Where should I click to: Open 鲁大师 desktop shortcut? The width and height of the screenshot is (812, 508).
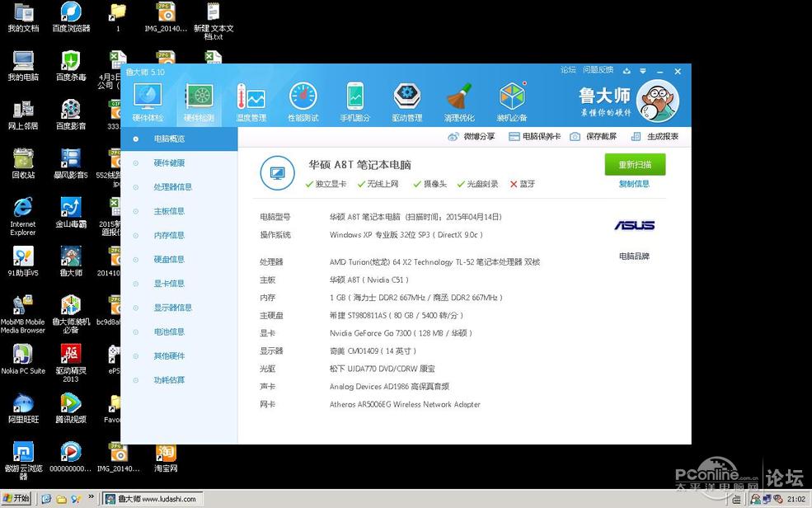[71, 261]
